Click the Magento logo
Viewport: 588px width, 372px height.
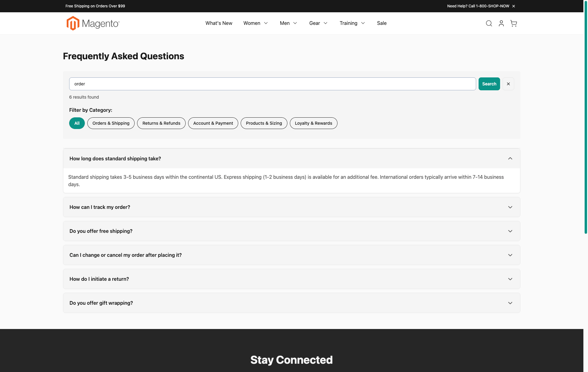[93, 23]
